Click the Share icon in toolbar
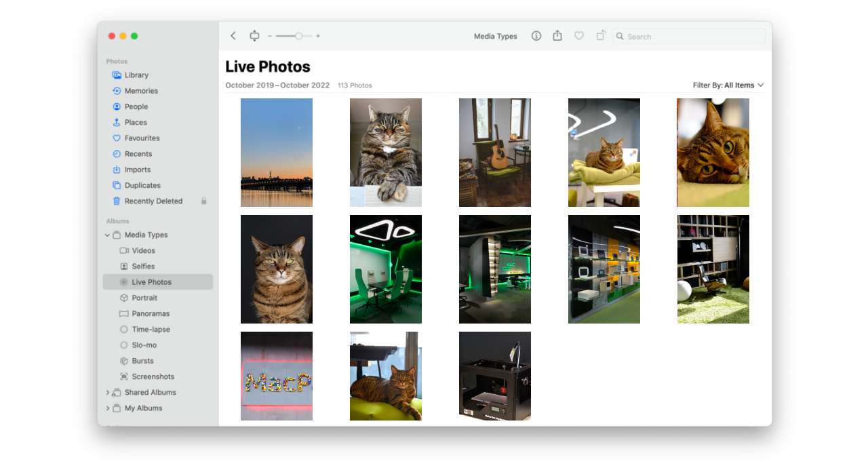Viewport: 868px width, 468px height. [557, 36]
